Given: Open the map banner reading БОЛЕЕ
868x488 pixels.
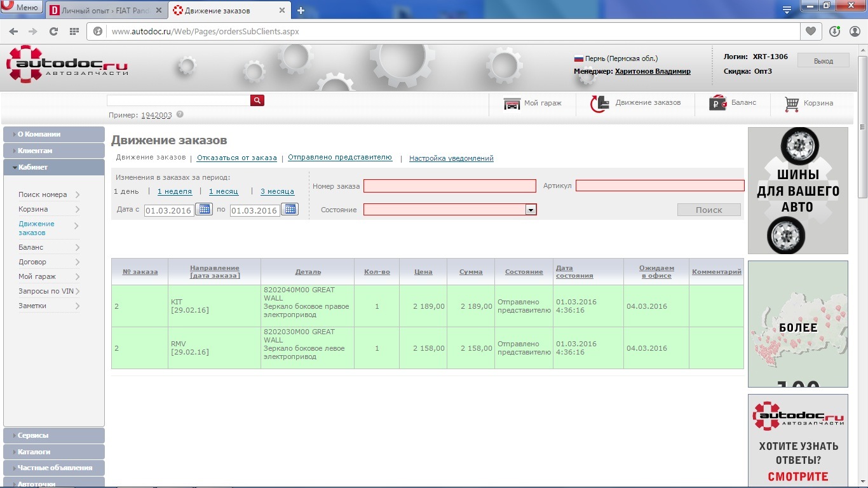Looking at the screenshot, I should coord(798,324).
